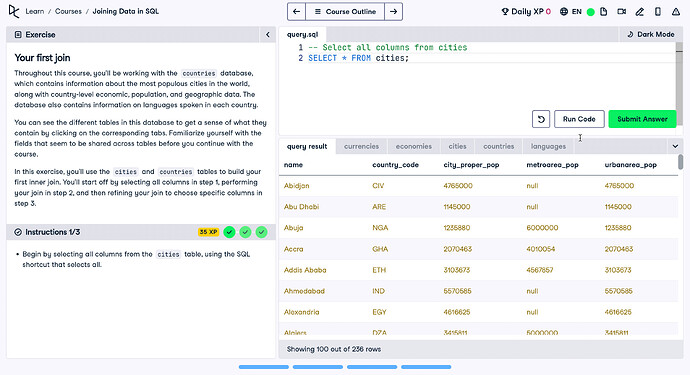Switch to the cities tab

pyautogui.click(x=457, y=146)
